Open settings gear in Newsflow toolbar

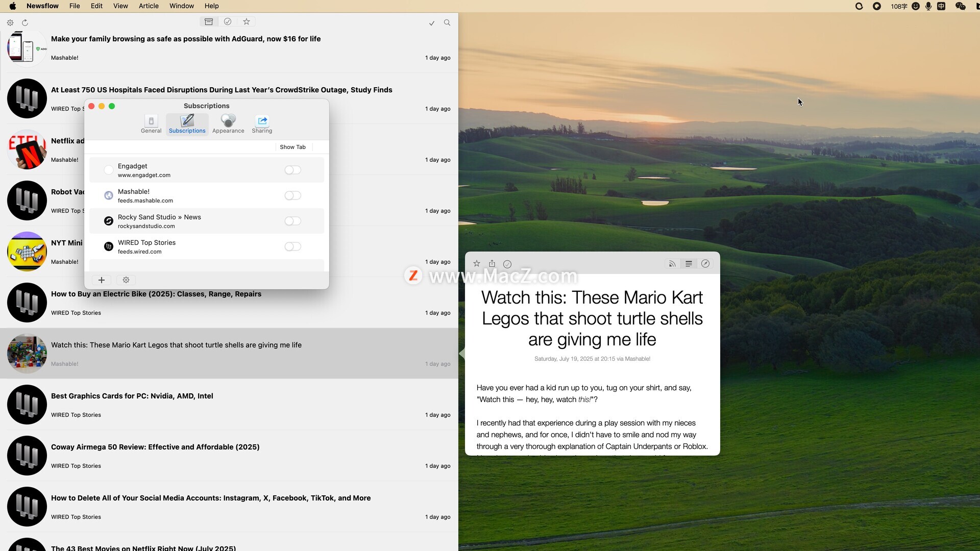pos(10,22)
